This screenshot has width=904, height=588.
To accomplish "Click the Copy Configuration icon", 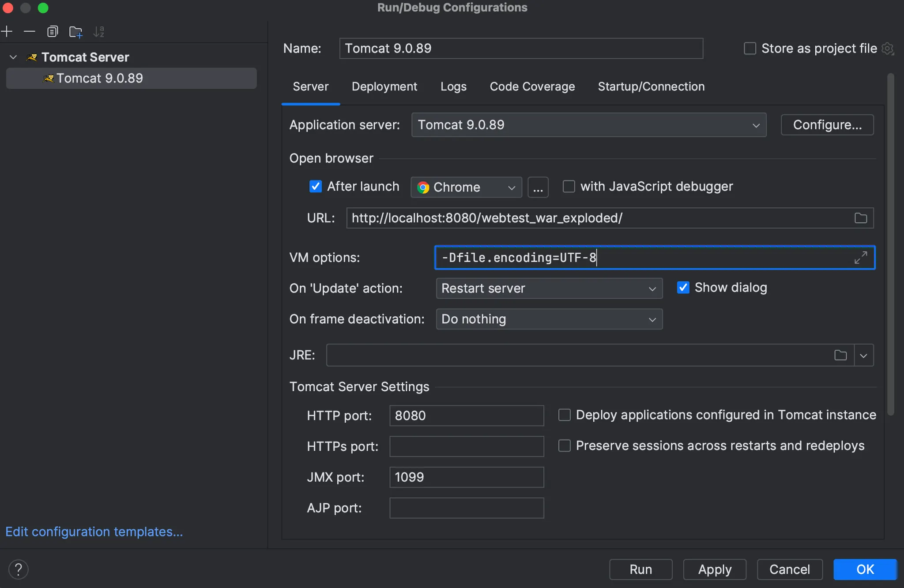I will pos(53,32).
